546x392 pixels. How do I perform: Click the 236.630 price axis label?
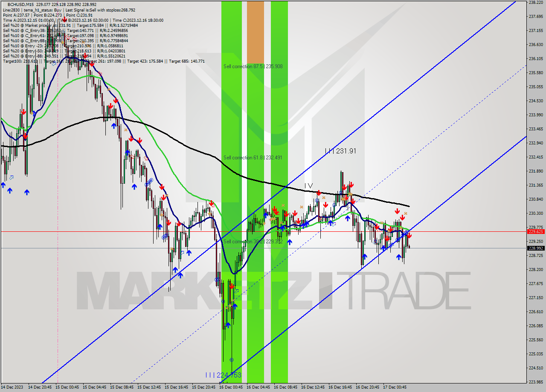[536, 44]
